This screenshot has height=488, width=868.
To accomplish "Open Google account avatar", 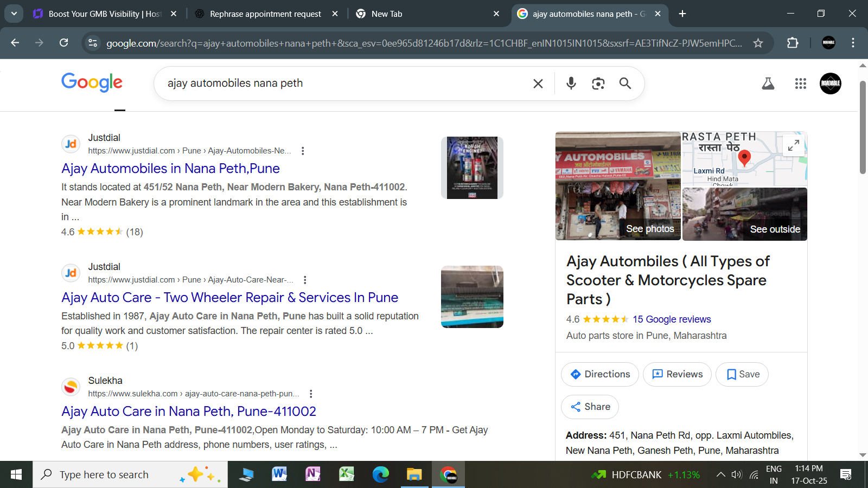I will coord(830,84).
